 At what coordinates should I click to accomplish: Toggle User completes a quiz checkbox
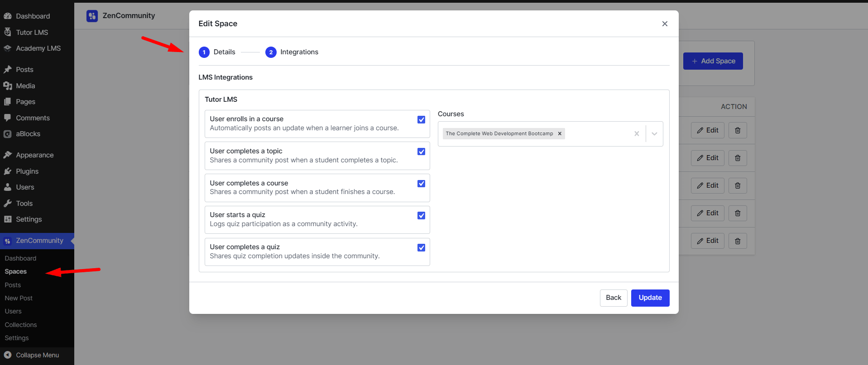tap(421, 248)
